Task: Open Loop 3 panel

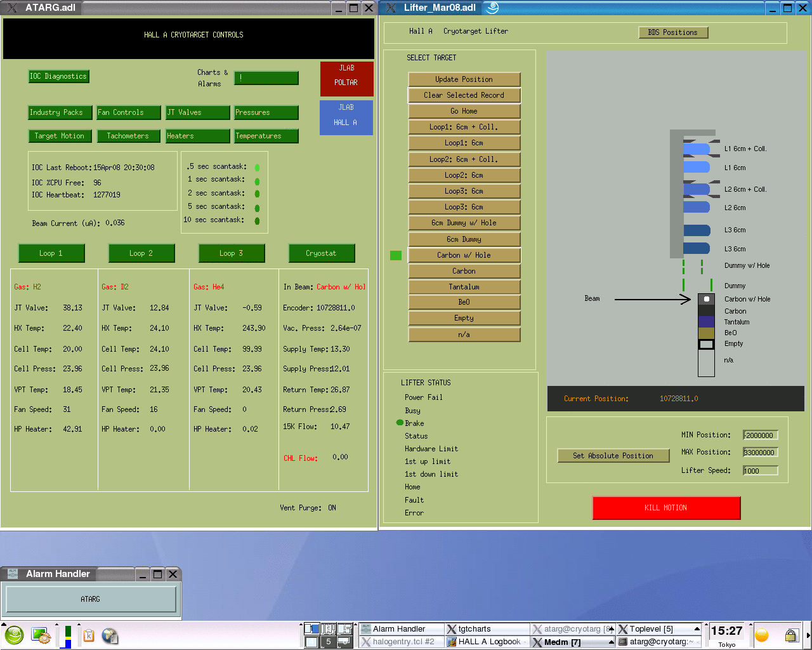Action: coord(232,253)
